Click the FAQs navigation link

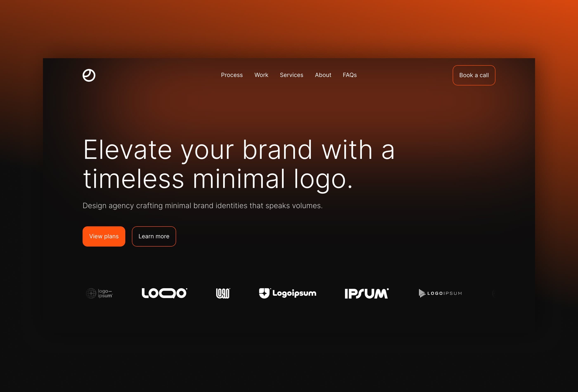coord(350,75)
